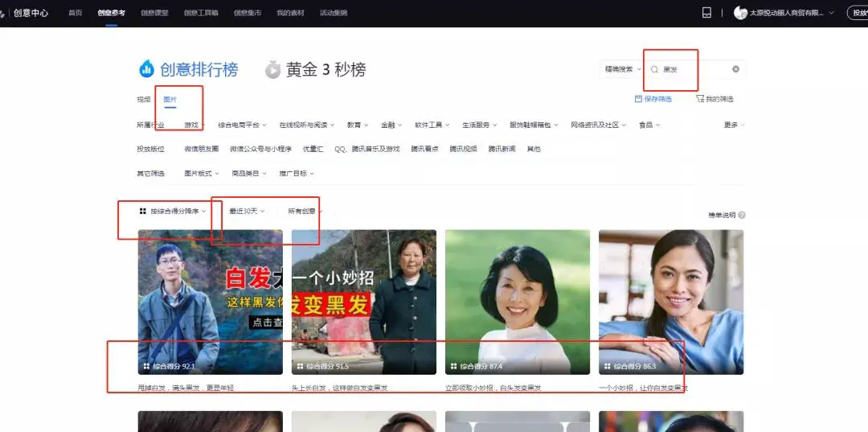This screenshot has height=432, width=868.
Task: Click the help icon next to 榜单说明
Action: coord(742,215)
